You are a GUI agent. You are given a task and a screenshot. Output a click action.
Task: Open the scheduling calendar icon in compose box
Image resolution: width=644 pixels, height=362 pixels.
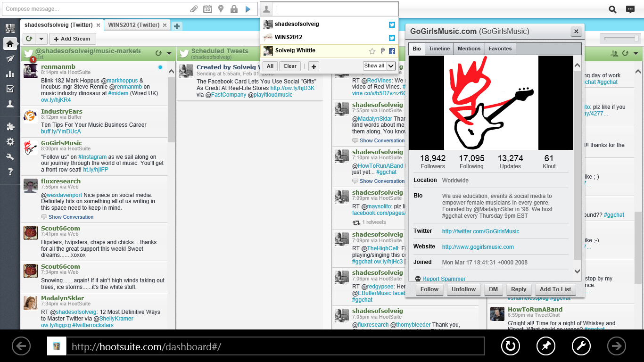click(207, 9)
